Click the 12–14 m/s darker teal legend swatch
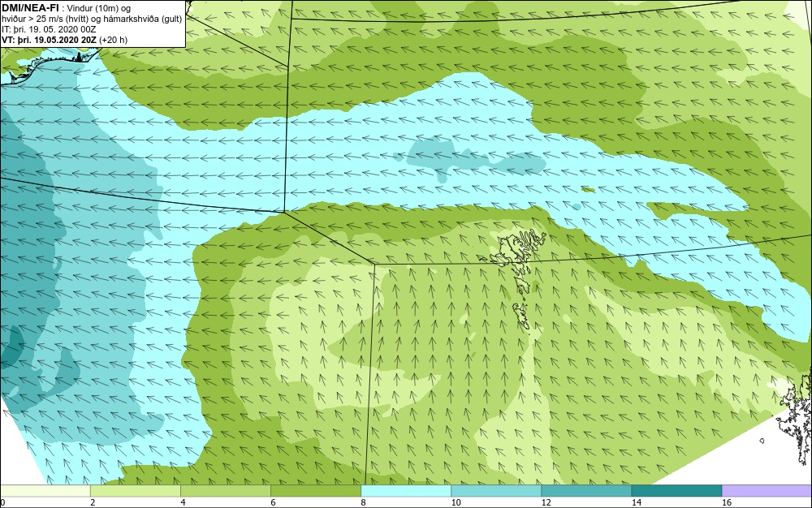The width and height of the screenshot is (812, 508). [x=585, y=491]
